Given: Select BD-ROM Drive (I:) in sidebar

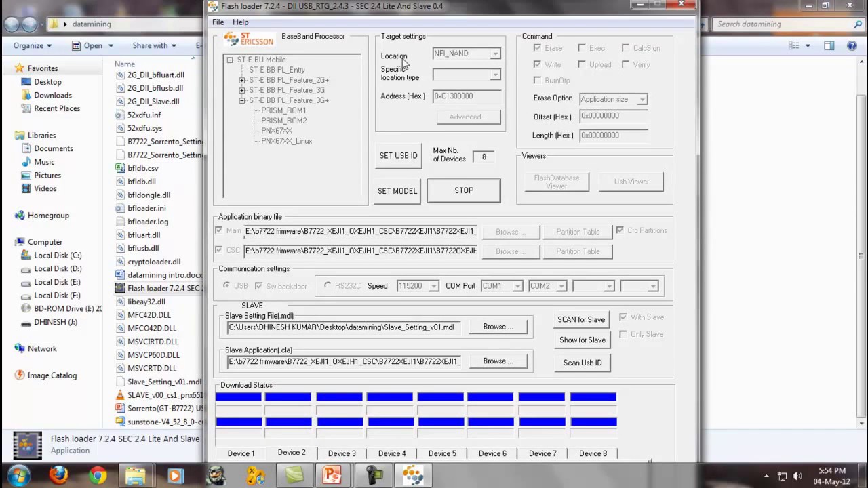Looking at the screenshot, I should (x=68, y=309).
